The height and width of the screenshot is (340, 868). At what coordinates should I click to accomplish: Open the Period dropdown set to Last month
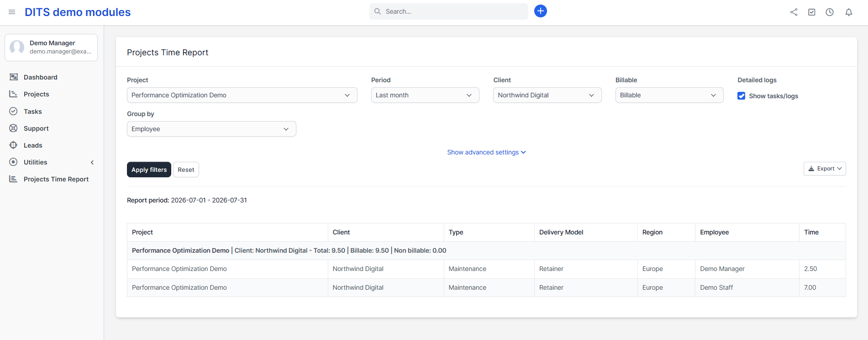point(425,95)
